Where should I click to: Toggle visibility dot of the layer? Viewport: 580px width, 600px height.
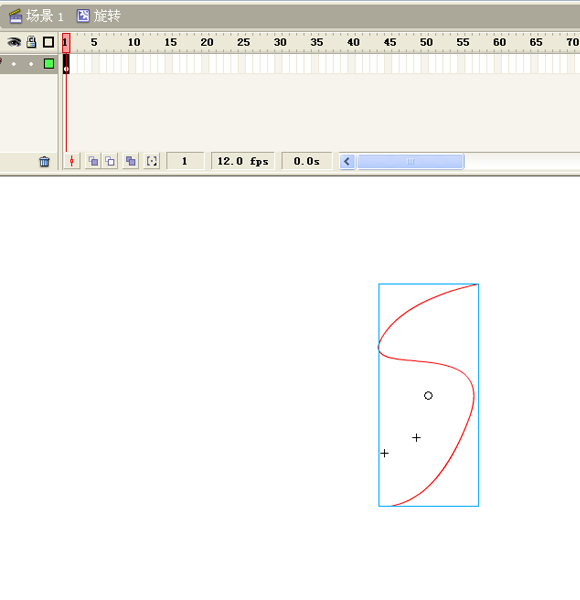pyautogui.click(x=14, y=64)
